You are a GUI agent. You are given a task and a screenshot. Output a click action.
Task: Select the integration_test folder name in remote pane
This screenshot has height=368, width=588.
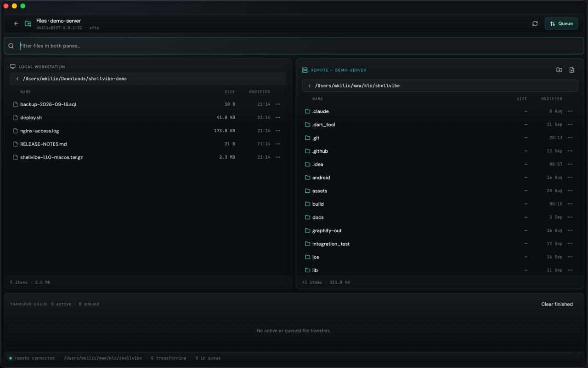coord(331,244)
